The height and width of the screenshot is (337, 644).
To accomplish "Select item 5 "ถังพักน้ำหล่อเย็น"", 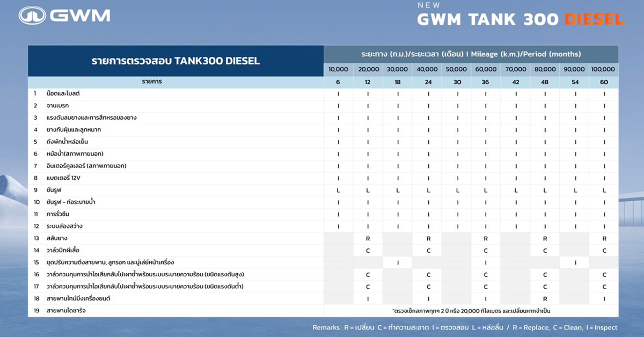I will pos(67,142).
